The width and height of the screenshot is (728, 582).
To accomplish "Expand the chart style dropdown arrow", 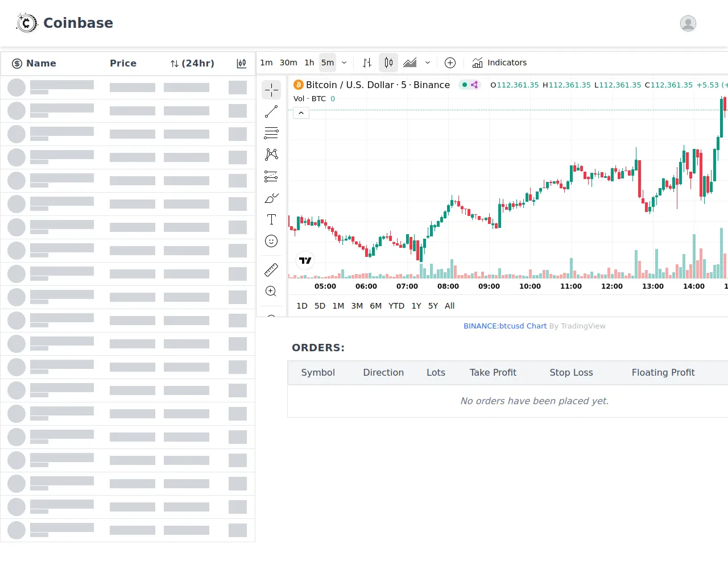I will tap(428, 63).
